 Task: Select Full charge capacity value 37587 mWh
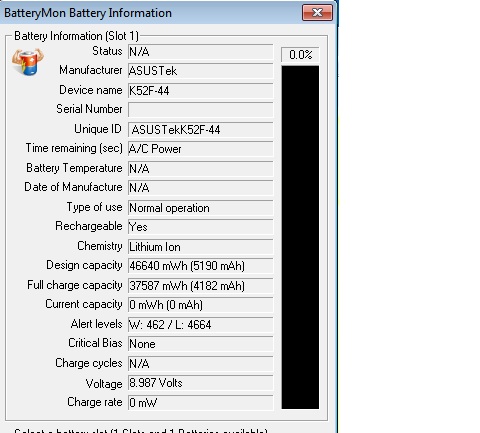[200, 286]
